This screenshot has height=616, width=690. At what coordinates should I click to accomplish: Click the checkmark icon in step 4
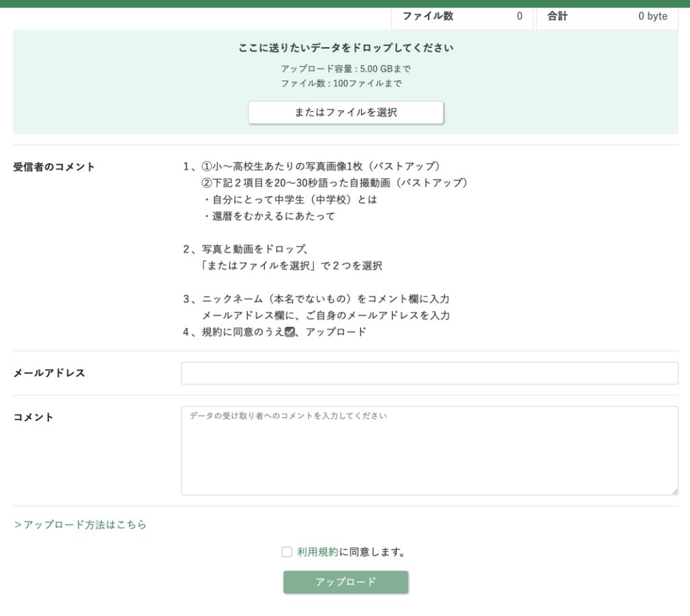(290, 332)
